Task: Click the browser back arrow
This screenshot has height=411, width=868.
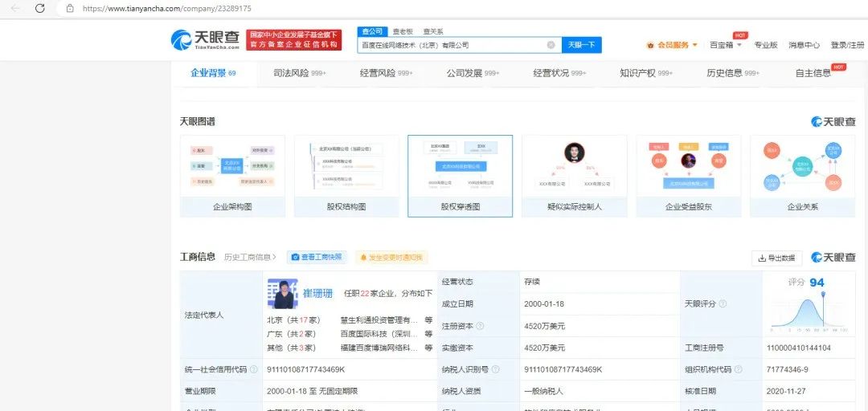Action: pos(15,8)
